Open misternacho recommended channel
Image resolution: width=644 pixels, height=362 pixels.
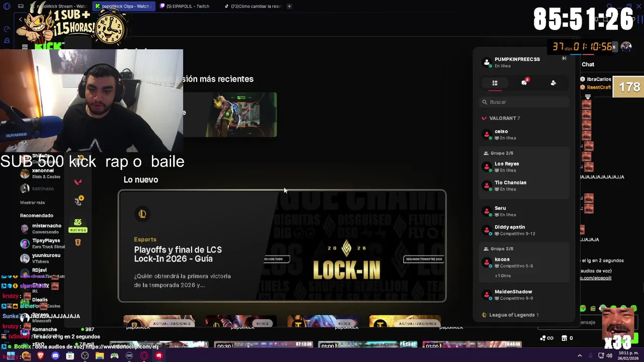(42, 228)
